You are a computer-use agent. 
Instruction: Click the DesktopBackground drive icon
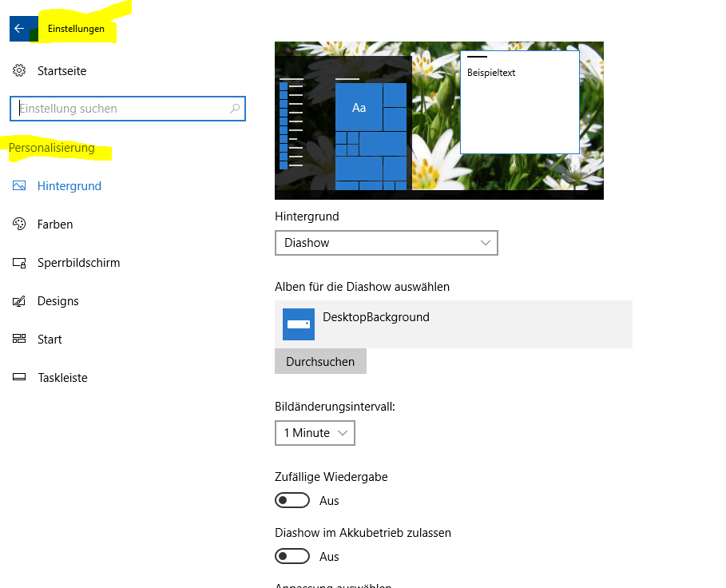click(x=299, y=324)
